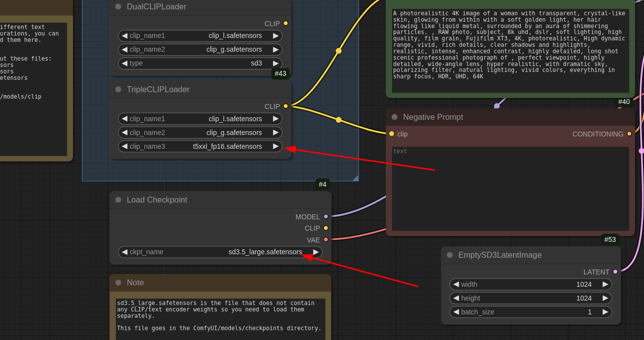Image resolution: width=644 pixels, height=340 pixels.
Task: Decrease height with the left arrow
Action: (456, 298)
